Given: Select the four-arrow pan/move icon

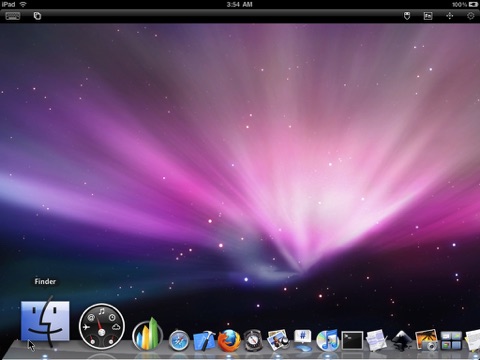Looking at the screenshot, I should [x=449, y=16].
